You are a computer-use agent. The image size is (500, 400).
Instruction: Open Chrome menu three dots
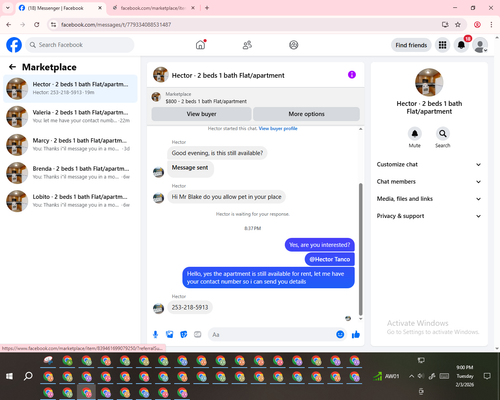click(491, 24)
